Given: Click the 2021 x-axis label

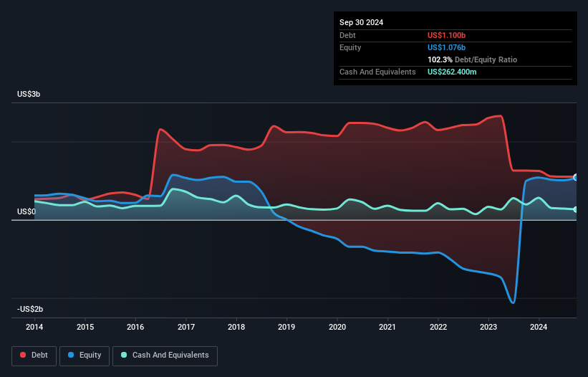Looking at the screenshot, I should [x=387, y=327].
